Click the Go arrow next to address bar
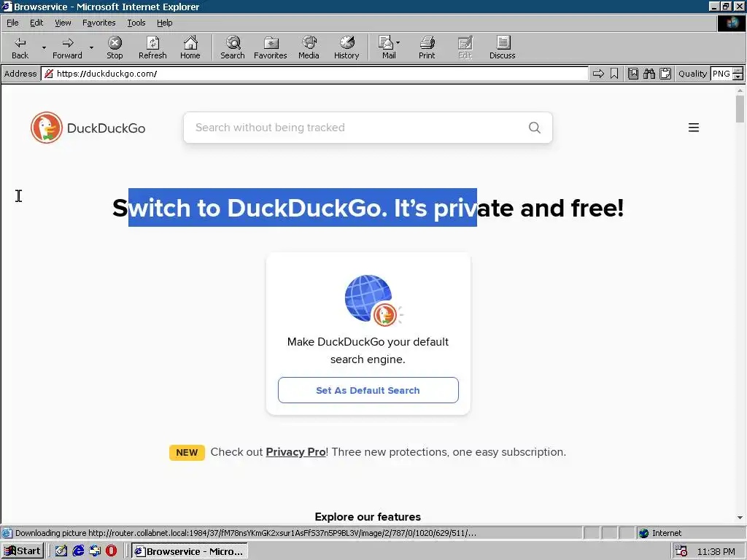This screenshot has width=747, height=560. (598, 74)
